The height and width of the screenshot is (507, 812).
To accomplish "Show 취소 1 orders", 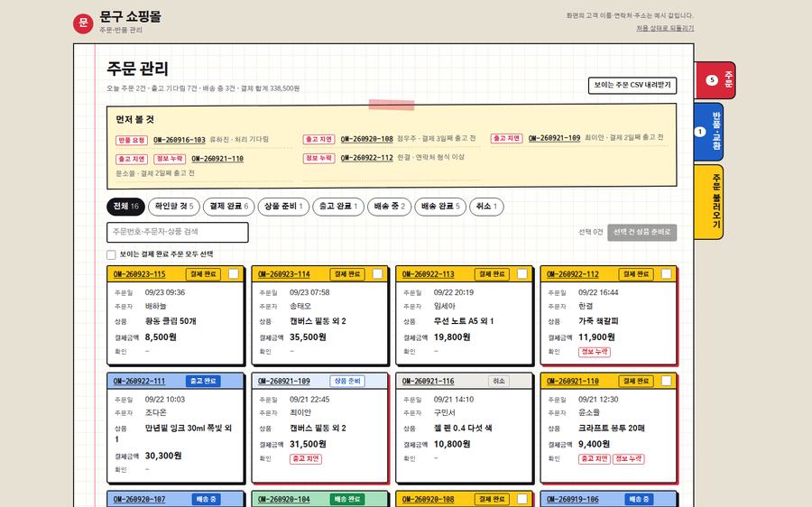I will click(486, 206).
